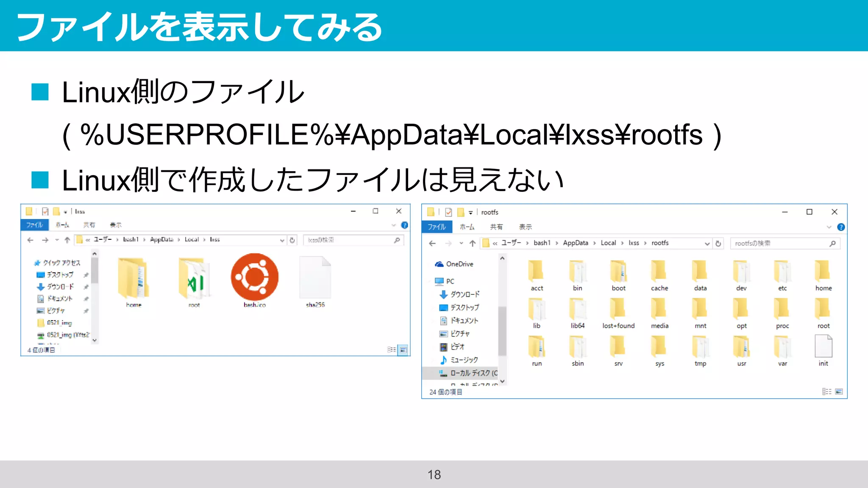Open the ホーム tab in lxss window

[x=62, y=225]
